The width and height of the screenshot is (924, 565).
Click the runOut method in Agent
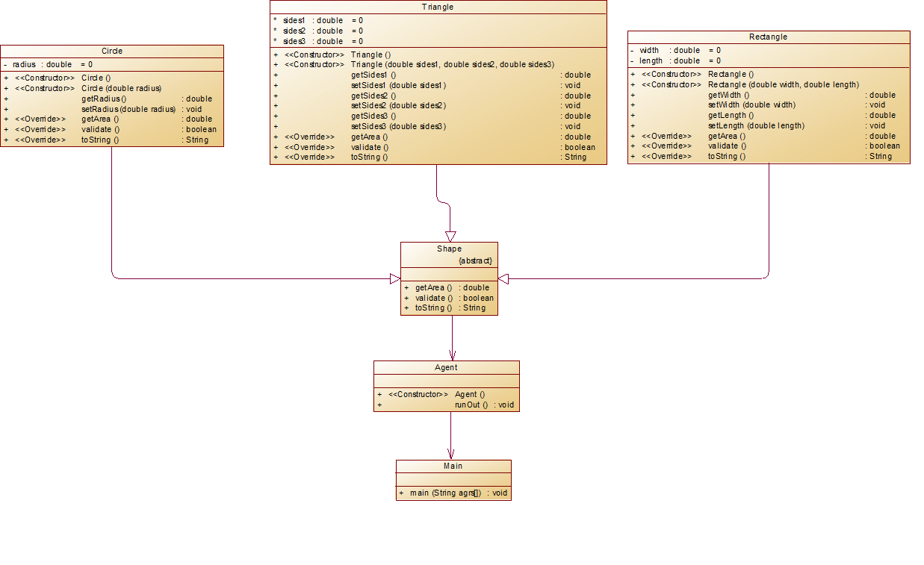[446, 405]
